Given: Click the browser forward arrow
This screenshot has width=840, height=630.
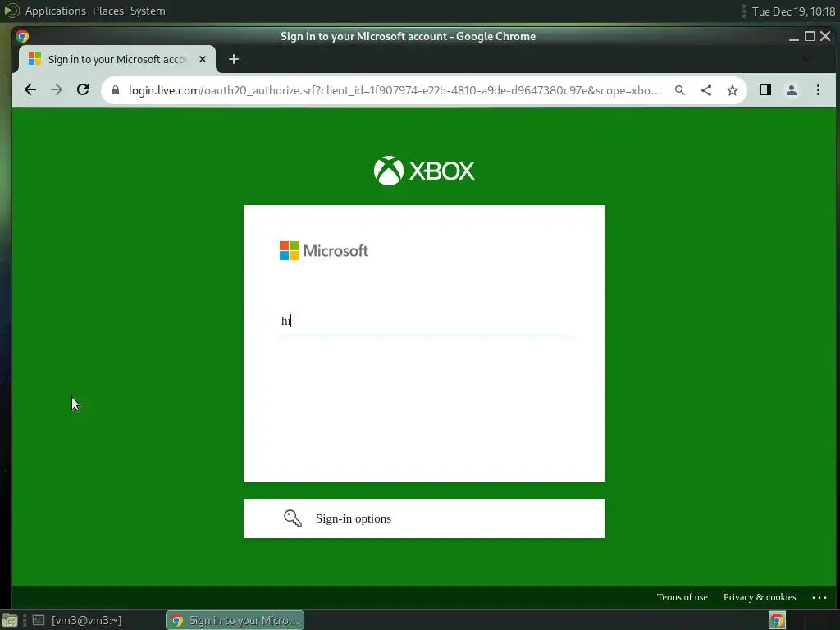Looking at the screenshot, I should click(x=57, y=89).
